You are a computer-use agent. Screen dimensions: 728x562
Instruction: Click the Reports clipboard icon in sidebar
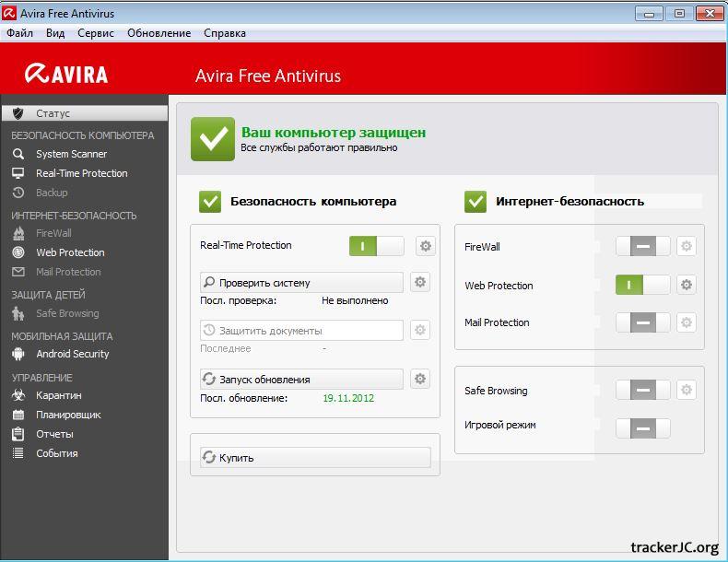(x=18, y=434)
